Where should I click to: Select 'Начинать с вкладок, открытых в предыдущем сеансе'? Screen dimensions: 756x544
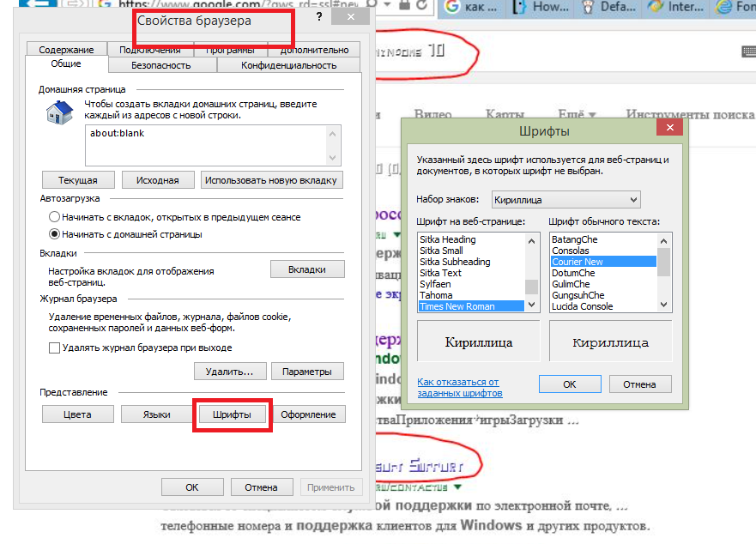(x=55, y=217)
